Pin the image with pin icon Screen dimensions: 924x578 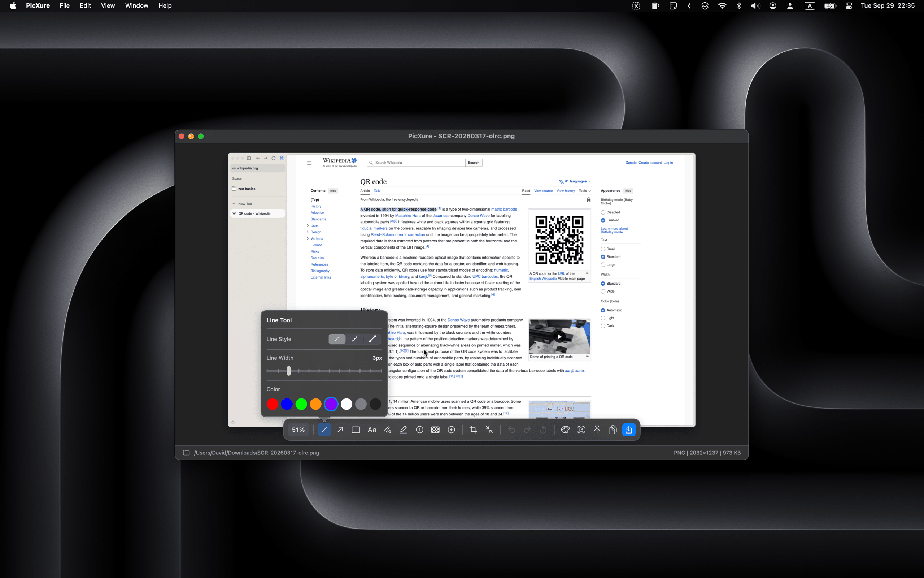point(597,430)
